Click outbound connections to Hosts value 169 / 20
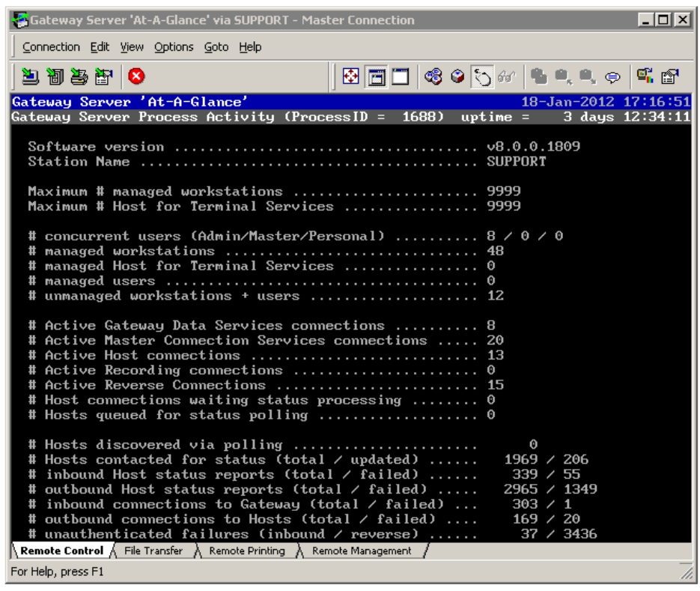 coord(547,519)
